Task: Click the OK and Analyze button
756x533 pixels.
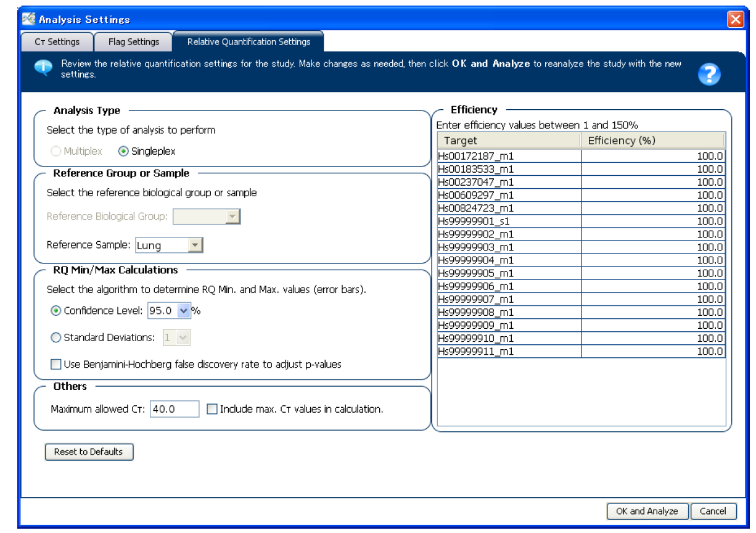Action: (647, 511)
